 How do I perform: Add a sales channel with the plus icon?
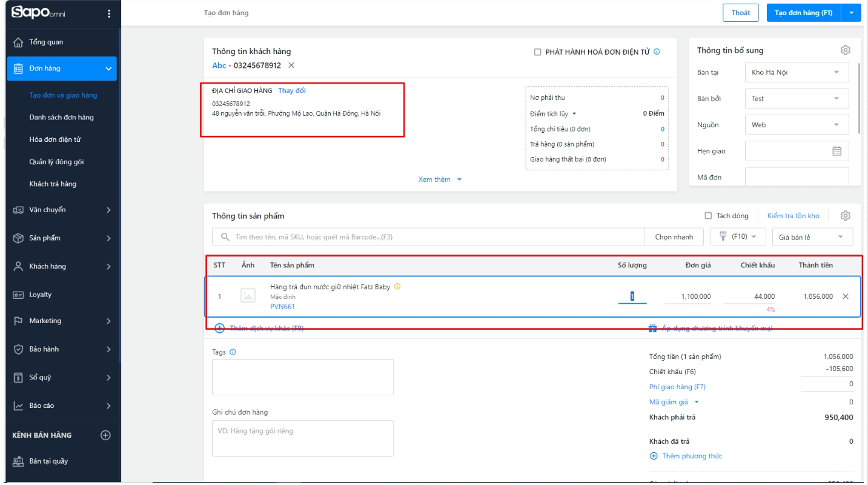point(105,435)
